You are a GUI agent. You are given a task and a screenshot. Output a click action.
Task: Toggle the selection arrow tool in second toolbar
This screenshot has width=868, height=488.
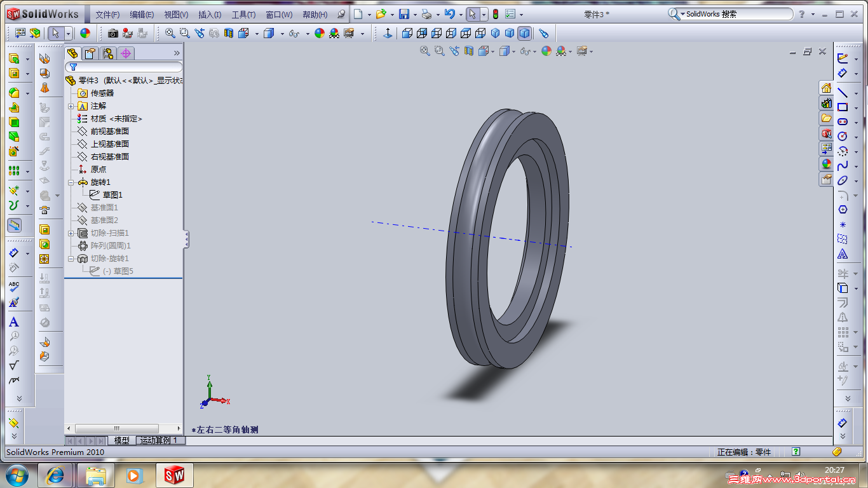(x=56, y=33)
